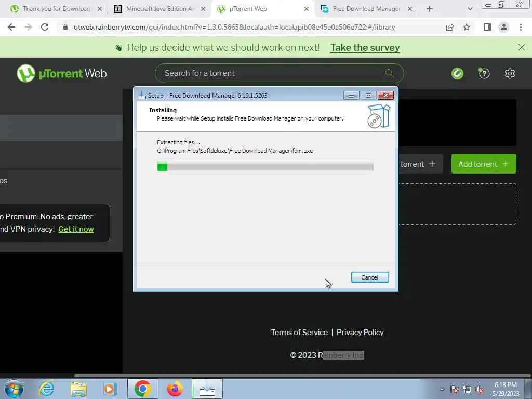The width and height of the screenshot is (532, 399).
Task: Open the volume tray icon
Action: point(480,389)
